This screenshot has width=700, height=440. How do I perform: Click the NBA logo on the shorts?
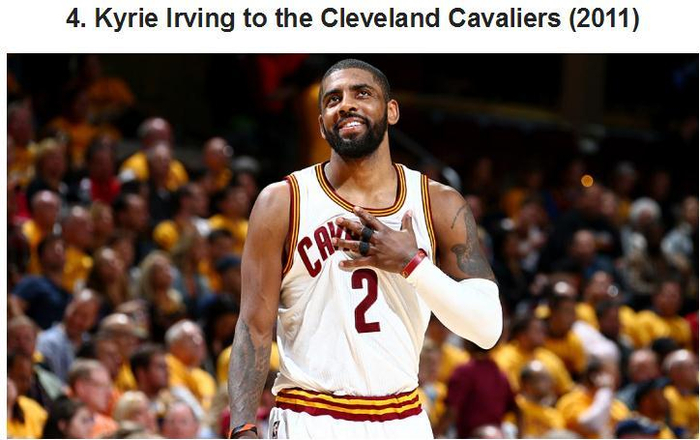coord(275,429)
